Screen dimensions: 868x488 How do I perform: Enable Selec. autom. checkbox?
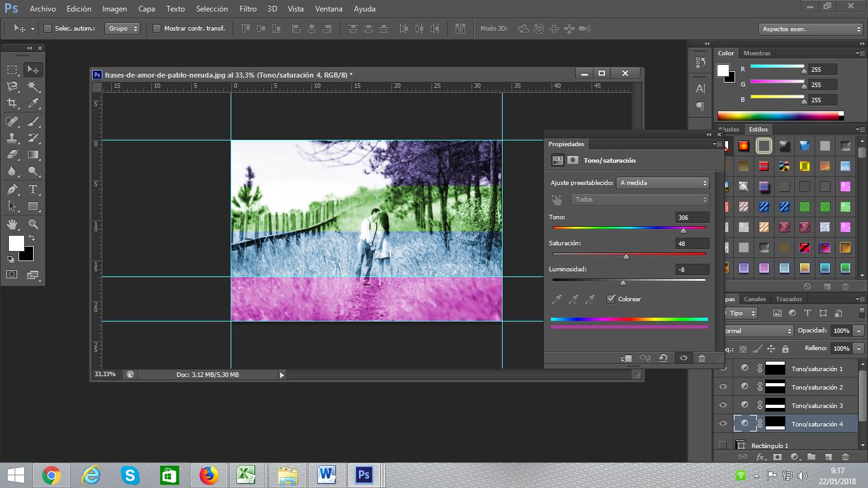coord(48,29)
